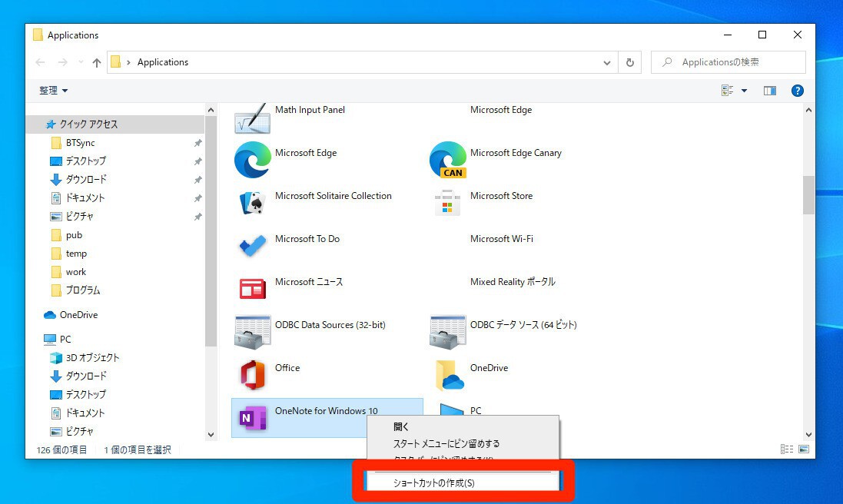Select the Office app icon
The image size is (843, 504).
[x=252, y=374]
